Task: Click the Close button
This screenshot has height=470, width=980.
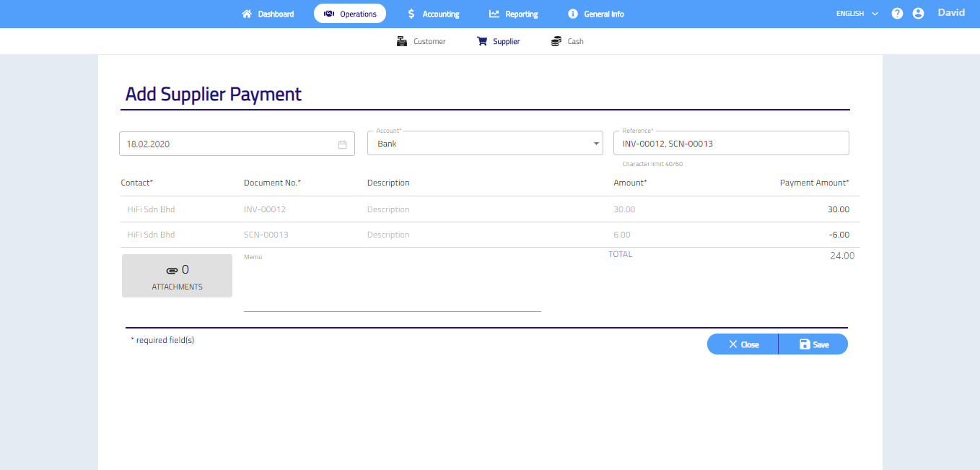Action: click(x=743, y=344)
